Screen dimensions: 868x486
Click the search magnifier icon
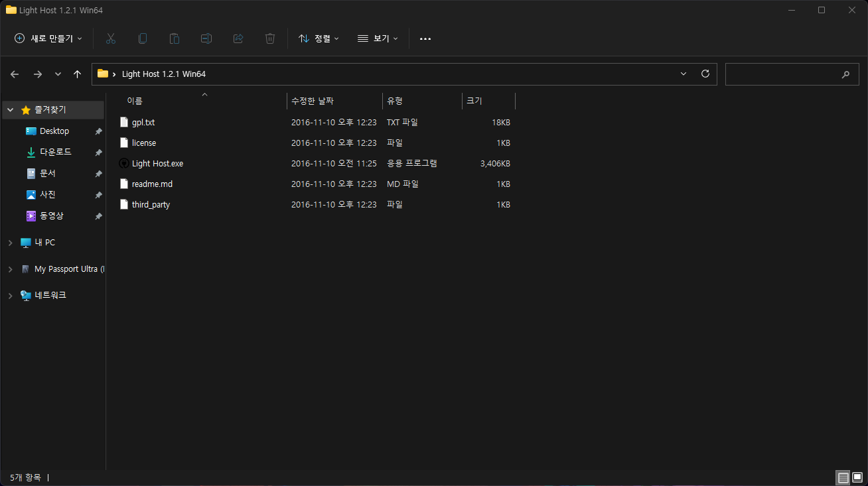pyautogui.click(x=845, y=74)
